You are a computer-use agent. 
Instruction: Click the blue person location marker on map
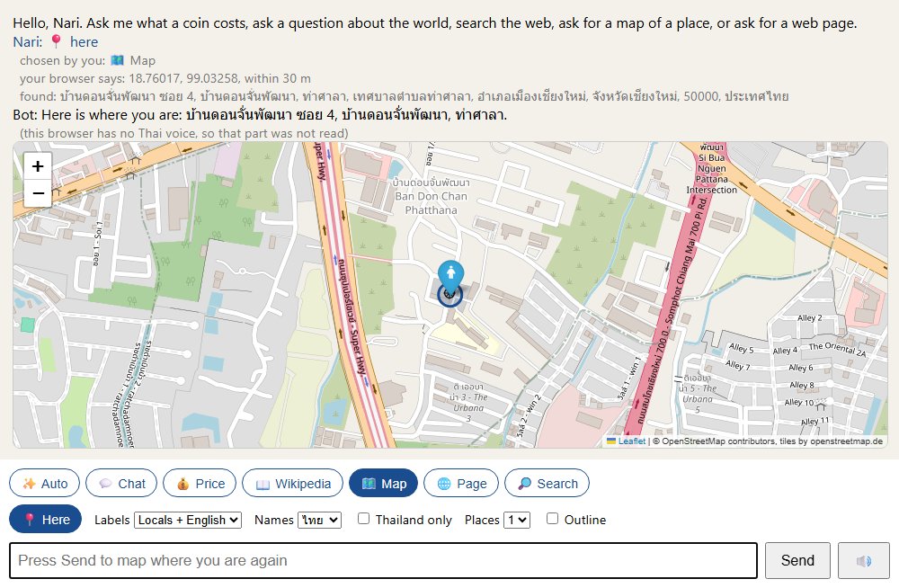coord(450,277)
